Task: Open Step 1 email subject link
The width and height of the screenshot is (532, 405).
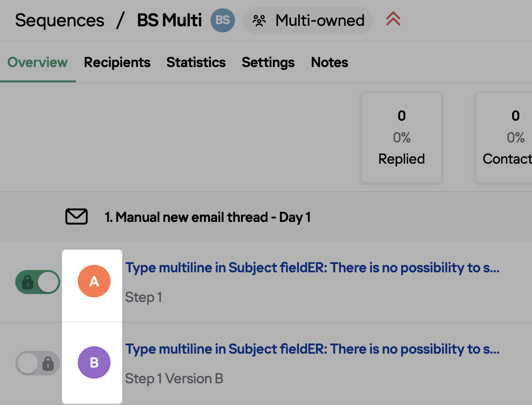Action: pos(312,268)
